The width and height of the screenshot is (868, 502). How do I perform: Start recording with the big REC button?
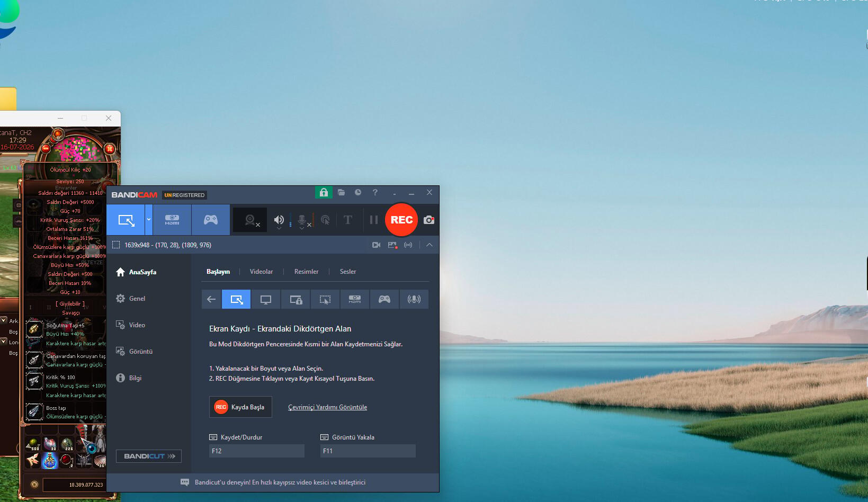point(401,220)
